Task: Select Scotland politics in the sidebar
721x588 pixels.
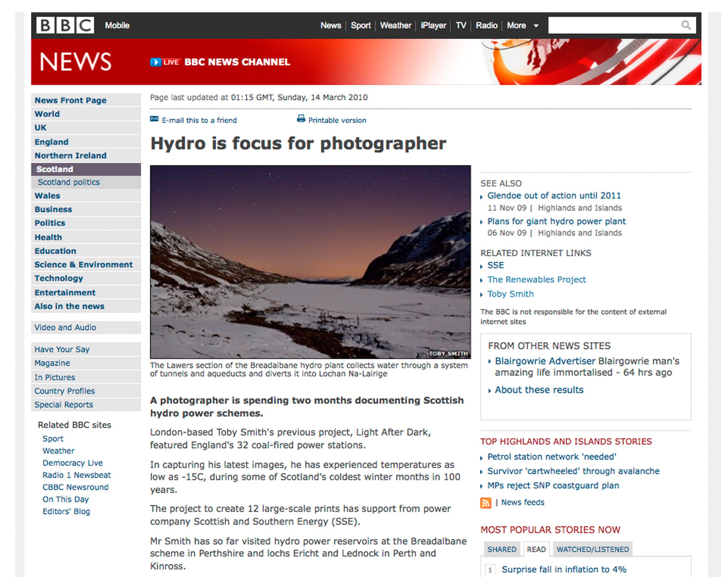Action: (x=69, y=182)
